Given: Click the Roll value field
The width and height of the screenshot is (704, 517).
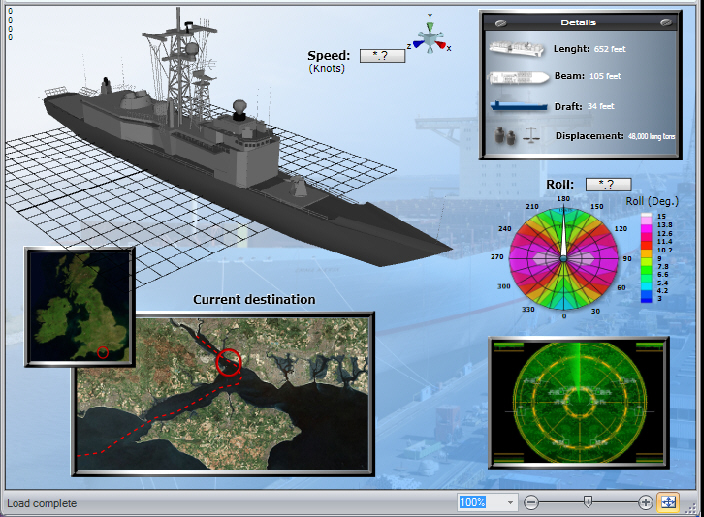Looking at the screenshot, I should pos(608,184).
